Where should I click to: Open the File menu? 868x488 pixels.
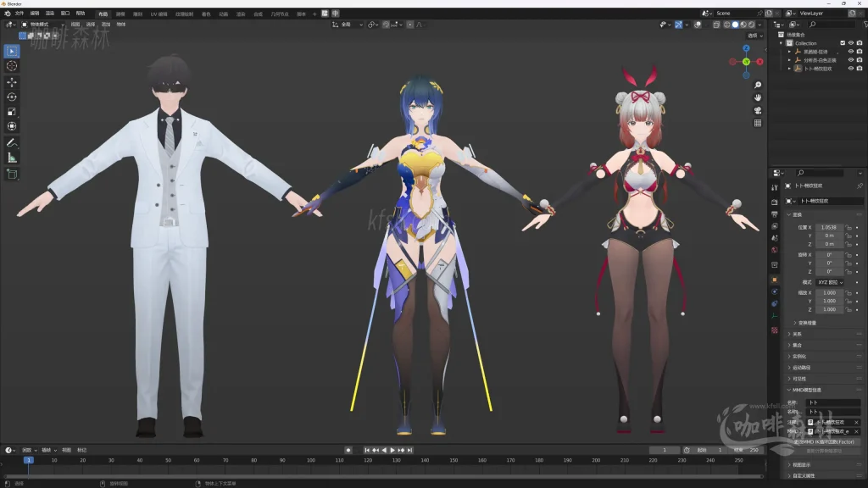point(19,14)
